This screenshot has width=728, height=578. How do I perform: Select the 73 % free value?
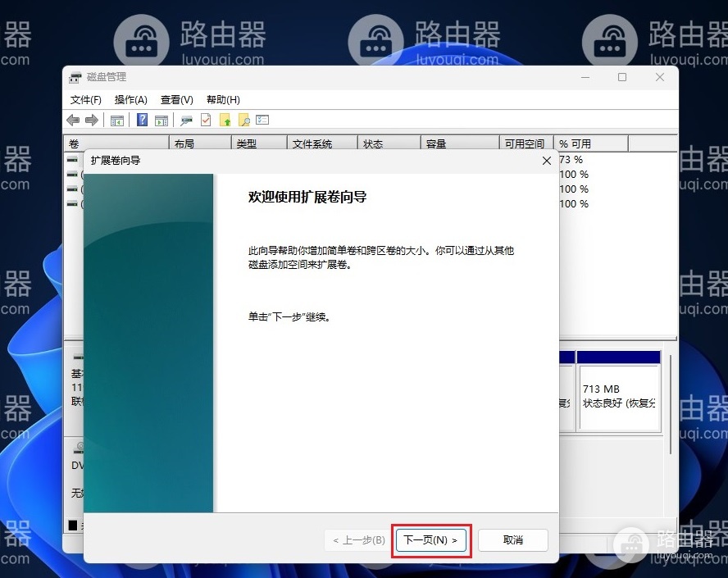(571, 160)
